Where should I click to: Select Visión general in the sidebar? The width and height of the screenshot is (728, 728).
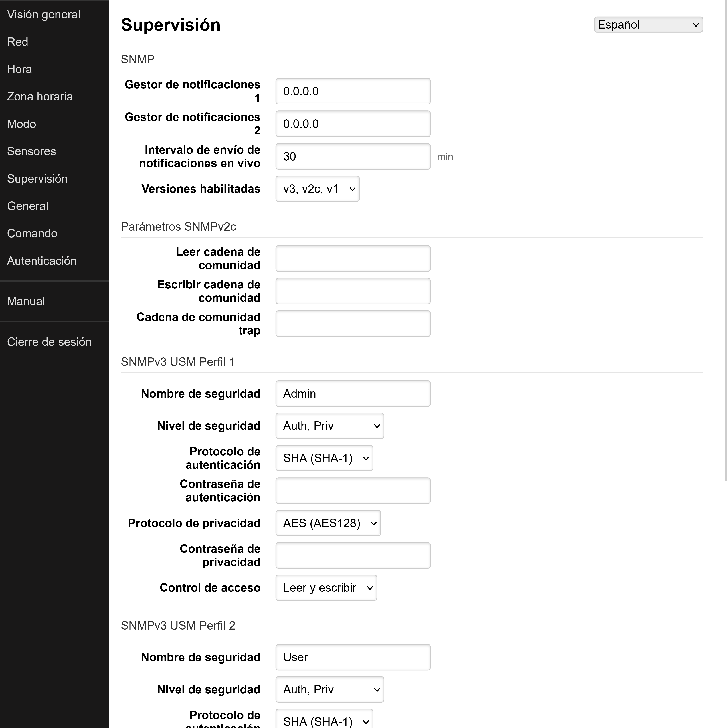pyautogui.click(x=44, y=14)
